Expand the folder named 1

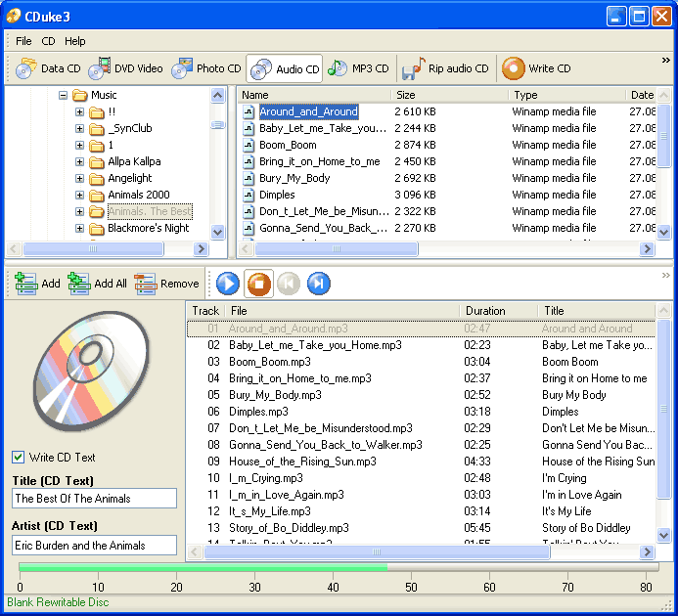click(79, 146)
